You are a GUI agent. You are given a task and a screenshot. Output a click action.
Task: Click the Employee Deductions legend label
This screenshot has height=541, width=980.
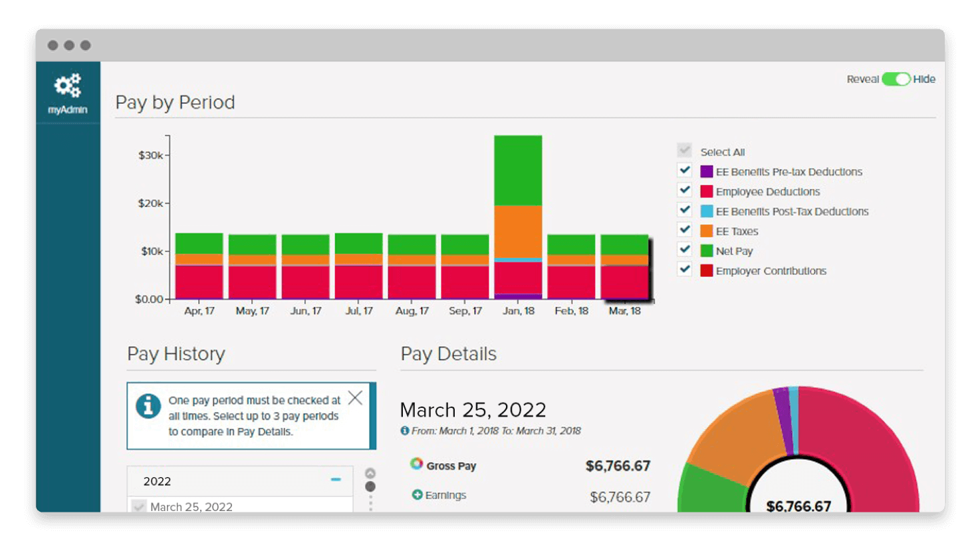click(x=768, y=192)
